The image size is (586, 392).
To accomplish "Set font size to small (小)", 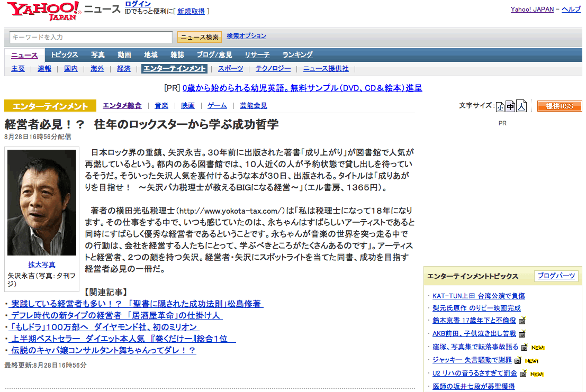I will pyautogui.click(x=500, y=107).
